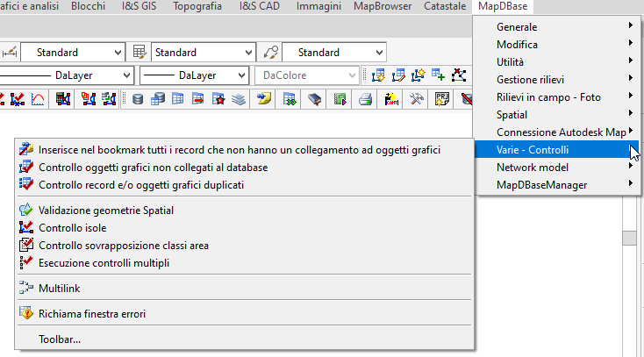Click the table with green arrows icon
The height and width of the screenshot is (357, 644).
290,99
